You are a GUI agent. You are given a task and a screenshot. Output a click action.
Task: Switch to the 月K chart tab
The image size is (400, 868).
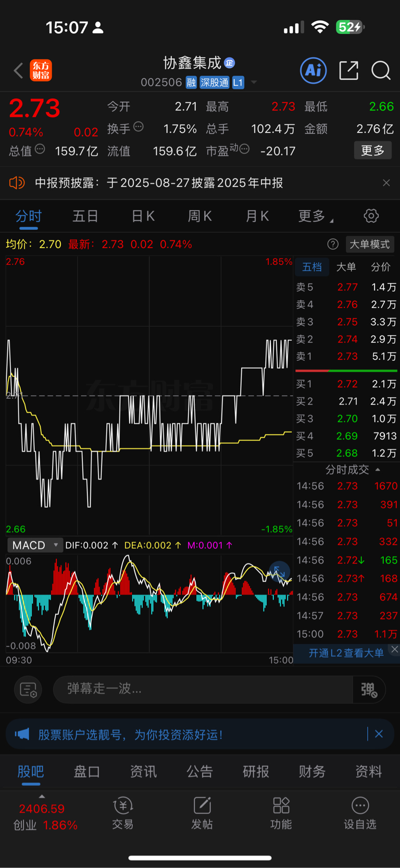pos(257,216)
